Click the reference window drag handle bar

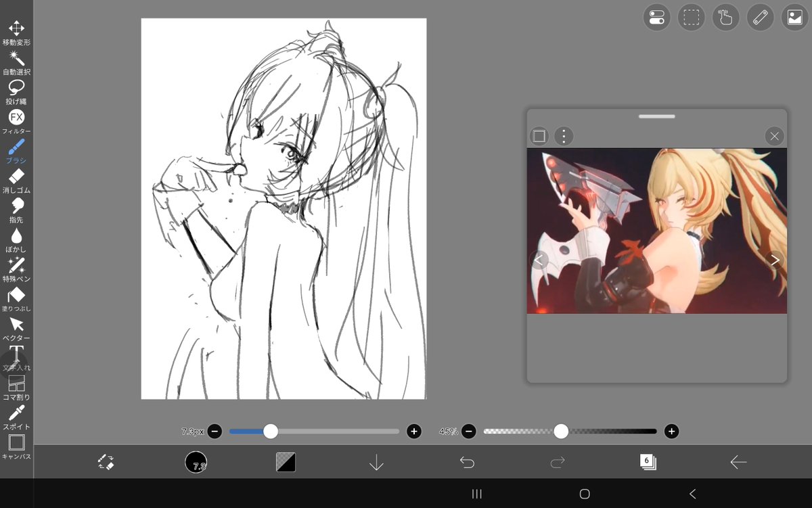656,116
